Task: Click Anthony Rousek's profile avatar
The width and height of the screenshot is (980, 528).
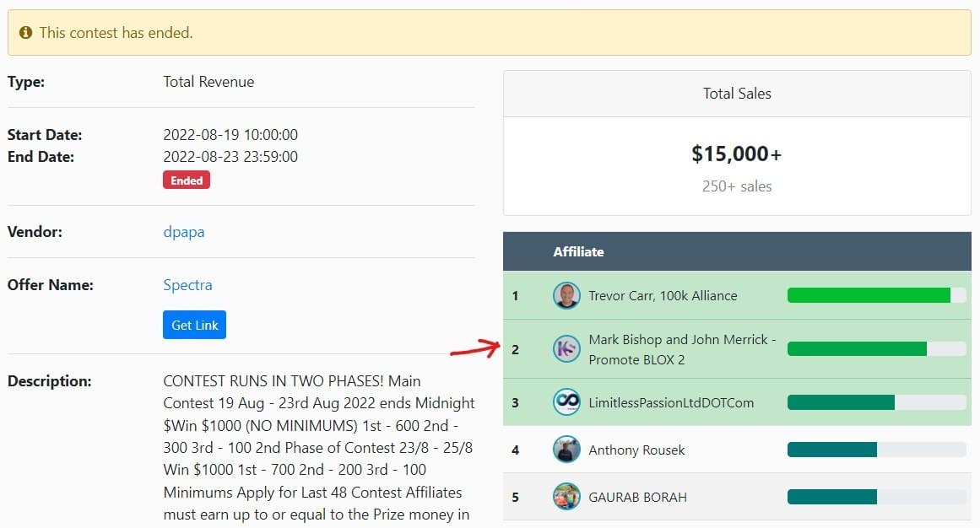Action: point(566,450)
